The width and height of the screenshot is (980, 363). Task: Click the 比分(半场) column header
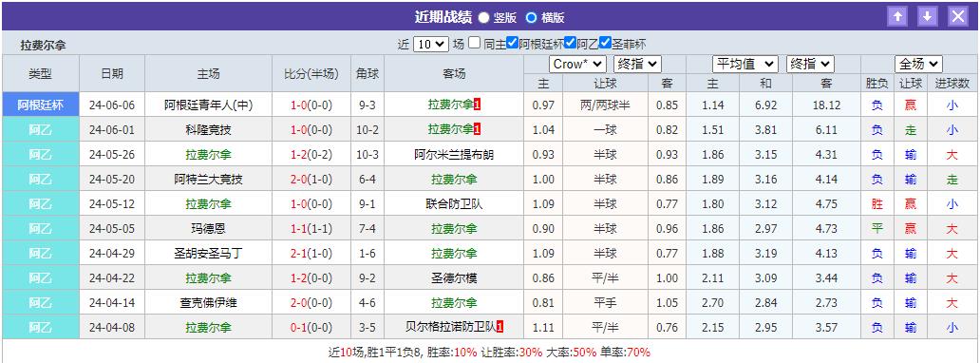pos(311,74)
